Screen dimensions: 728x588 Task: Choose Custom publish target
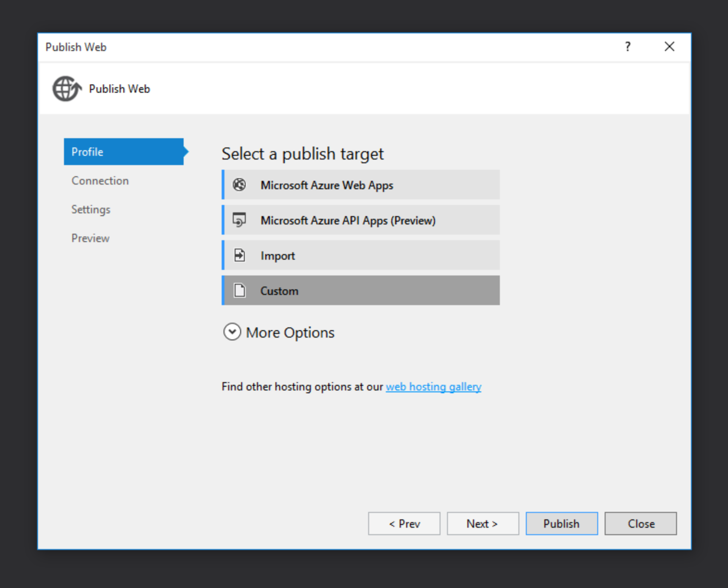pos(361,290)
